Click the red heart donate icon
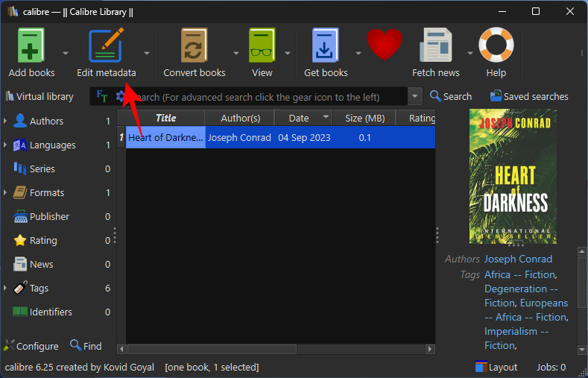Viewport: 588px width, 378px height. (385, 44)
